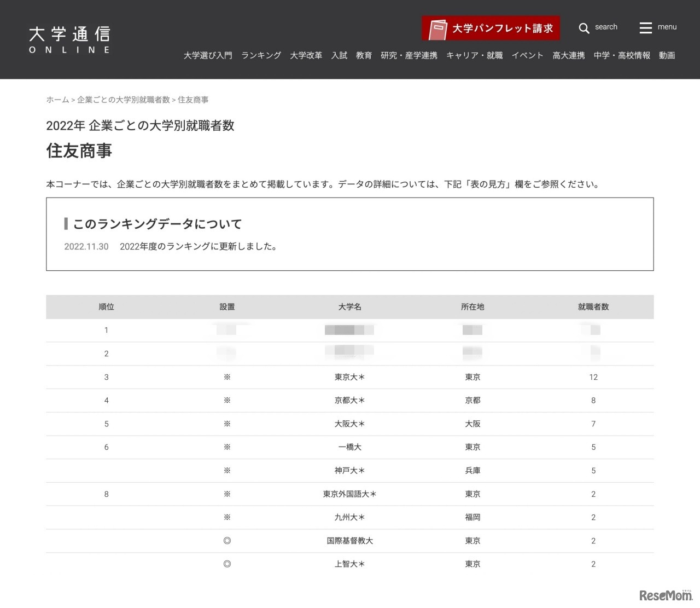Open 研究・産学連携 navigation item
The height and width of the screenshot is (608, 700).
click(x=409, y=55)
